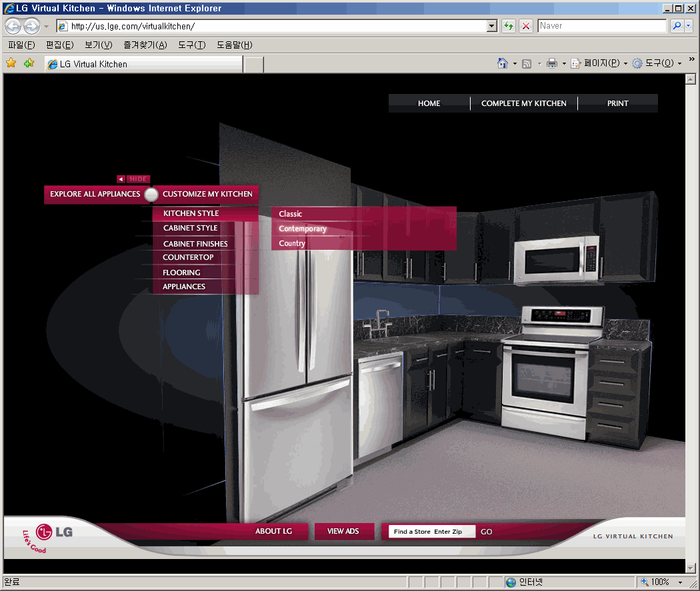Focus the Naver search box
700x591 pixels.
[602, 26]
